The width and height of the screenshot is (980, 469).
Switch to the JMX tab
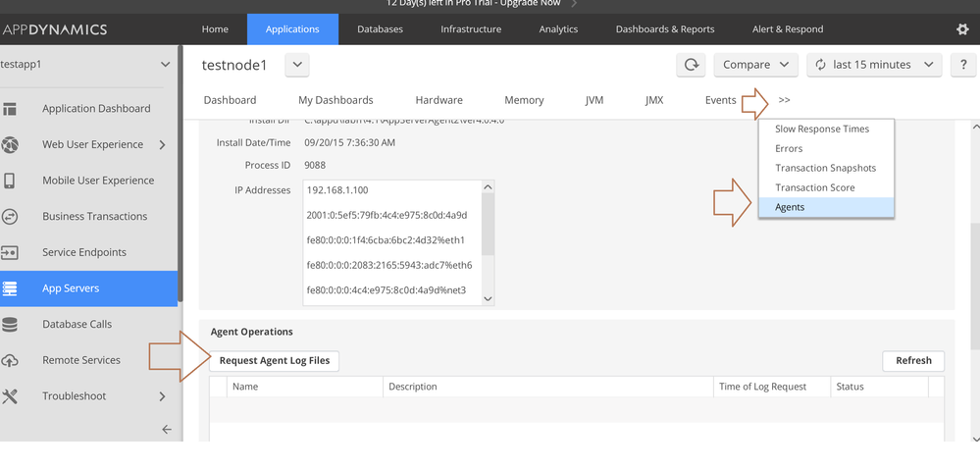654,100
